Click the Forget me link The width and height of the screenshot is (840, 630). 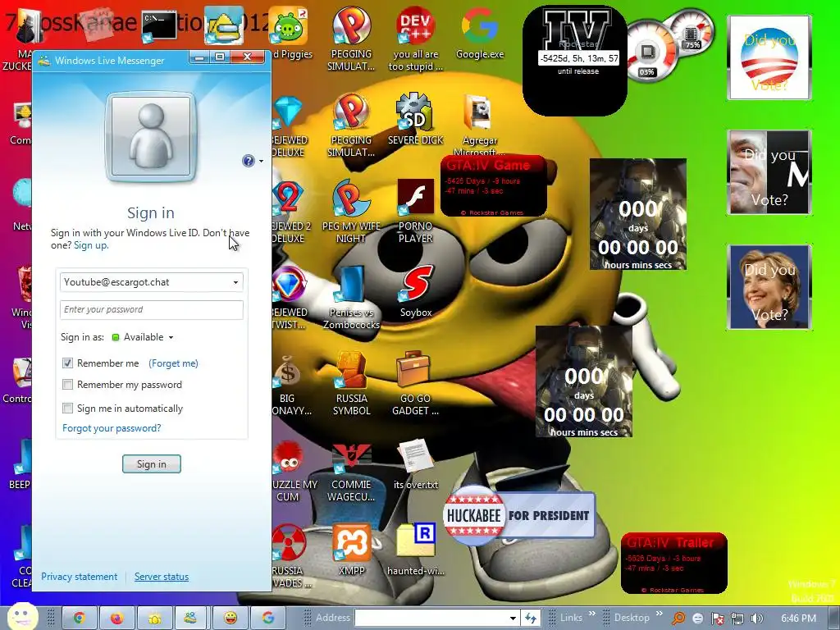(x=173, y=363)
